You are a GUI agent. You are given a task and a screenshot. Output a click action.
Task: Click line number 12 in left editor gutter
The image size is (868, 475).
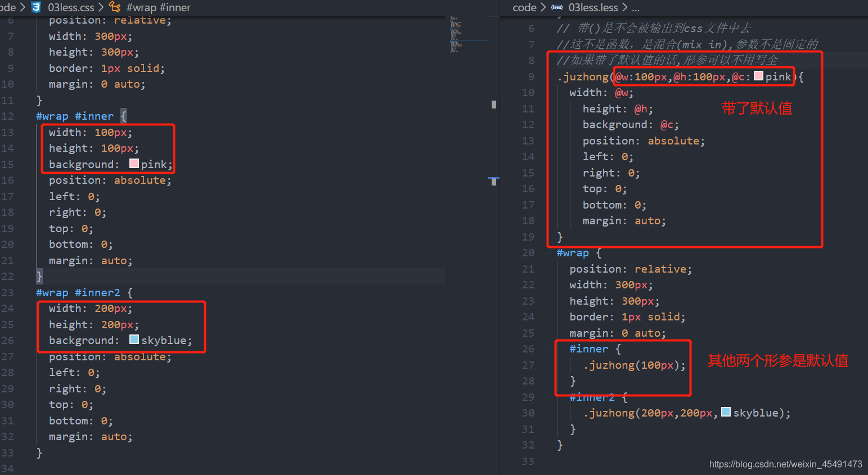pos(8,116)
